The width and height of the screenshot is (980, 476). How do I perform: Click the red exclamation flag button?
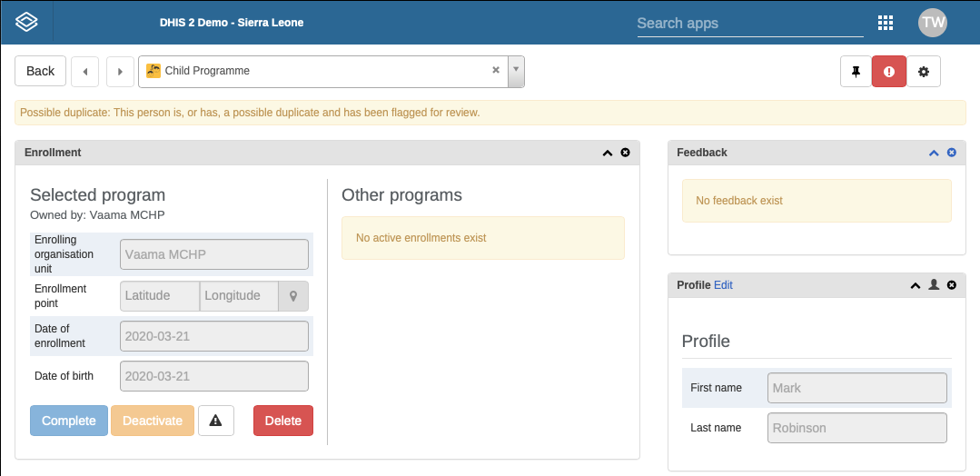tap(889, 71)
